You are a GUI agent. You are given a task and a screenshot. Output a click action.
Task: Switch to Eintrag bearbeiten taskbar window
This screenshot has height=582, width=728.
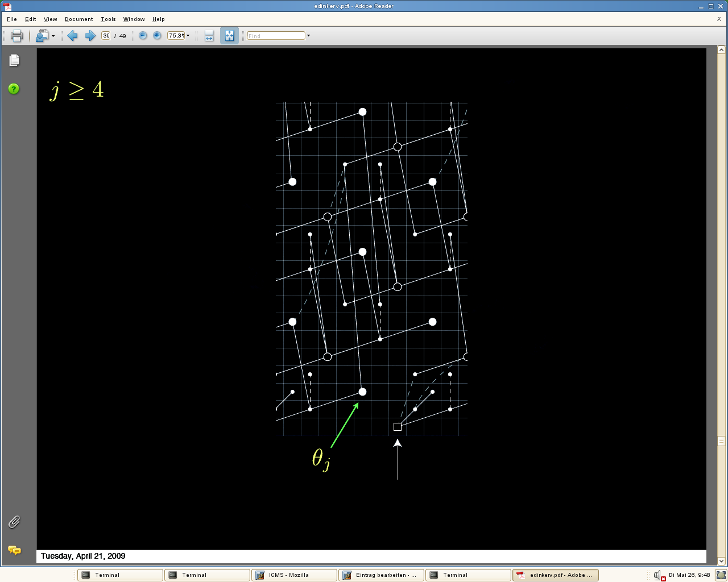click(381, 575)
